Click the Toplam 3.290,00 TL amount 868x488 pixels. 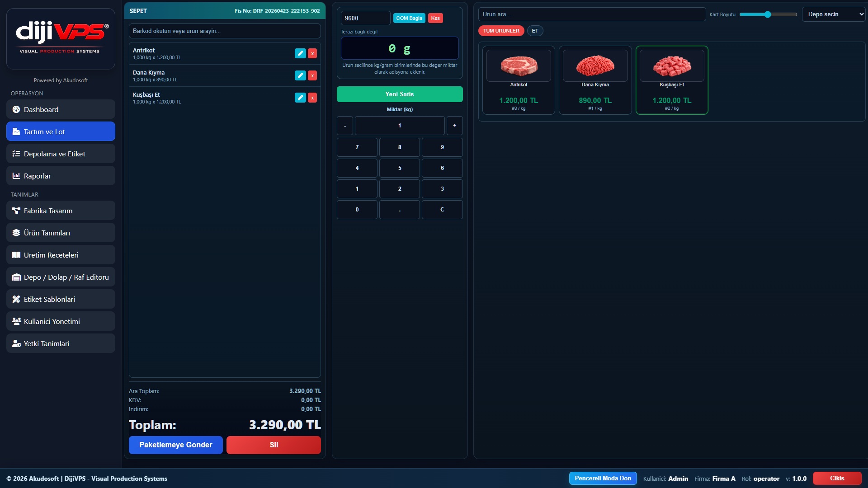tap(285, 425)
